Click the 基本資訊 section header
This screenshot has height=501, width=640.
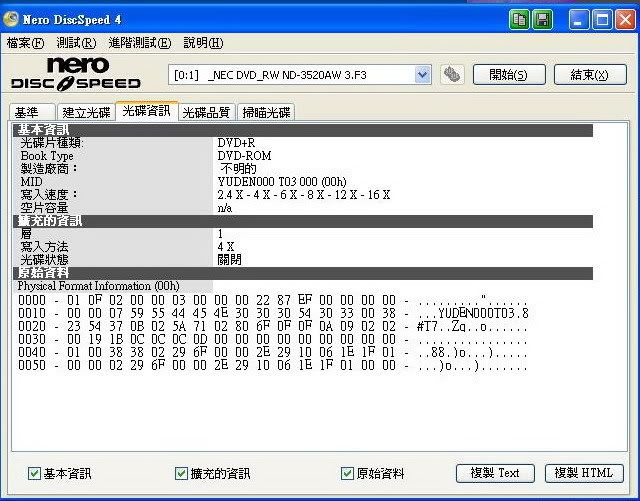pos(302,130)
